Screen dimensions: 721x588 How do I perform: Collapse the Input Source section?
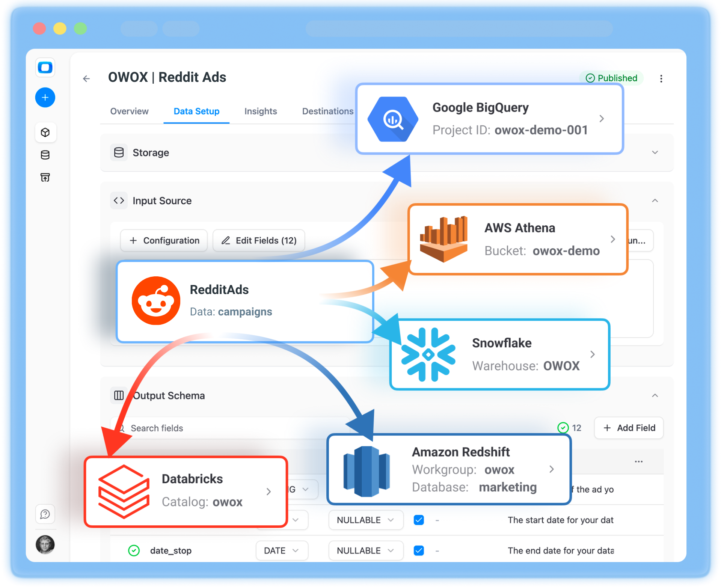point(655,201)
